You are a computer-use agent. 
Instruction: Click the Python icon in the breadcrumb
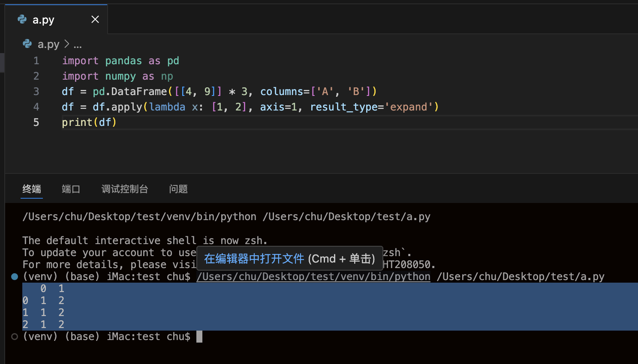[x=27, y=44]
